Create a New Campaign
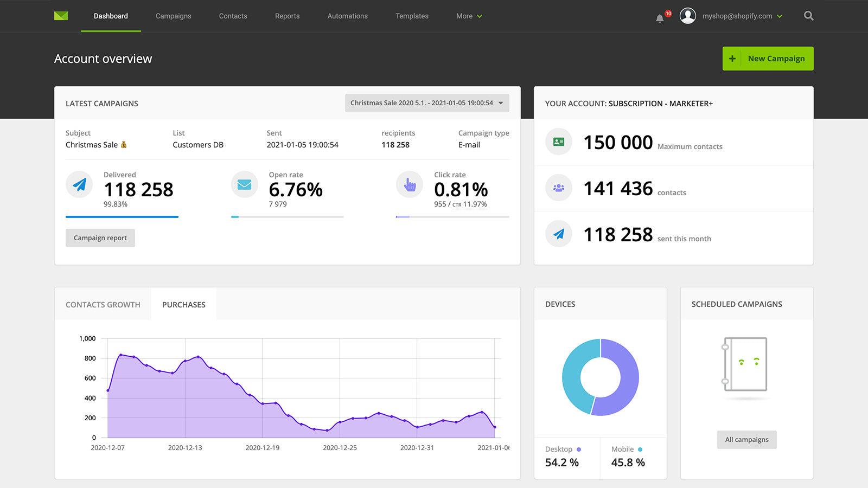The width and height of the screenshot is (868, 488). click(x=768, y=58)
